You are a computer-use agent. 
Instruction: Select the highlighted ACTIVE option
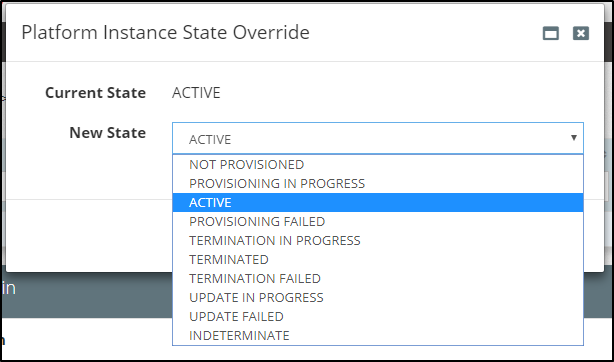point(378,203)
